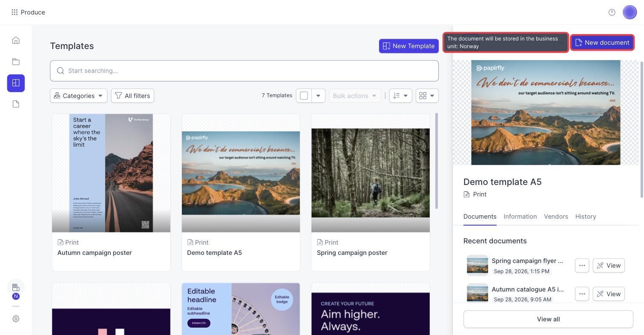Open the app launcher grid icon
The image size is (644, 335).
coord(14,12)
